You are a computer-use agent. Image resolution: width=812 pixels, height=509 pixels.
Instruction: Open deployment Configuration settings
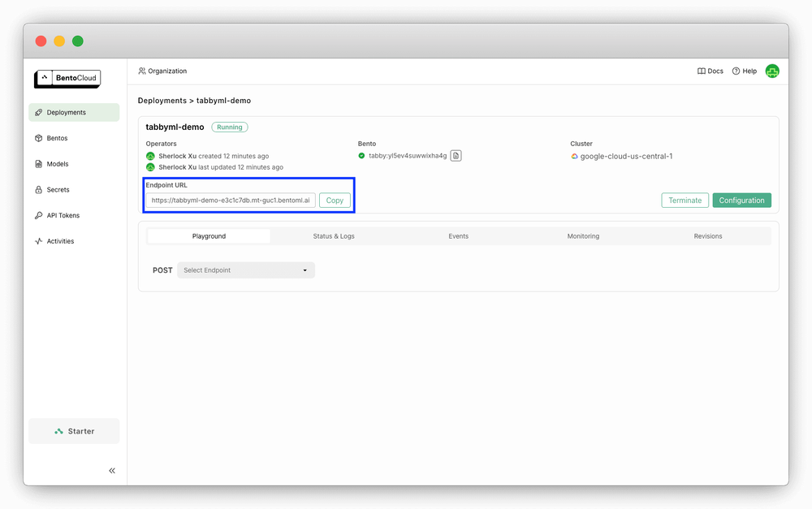tap(741, 200)
